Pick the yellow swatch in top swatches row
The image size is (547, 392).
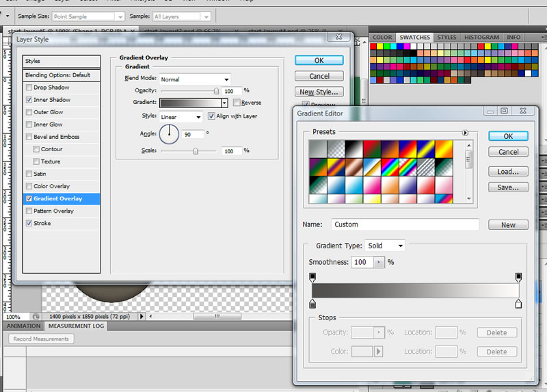pos(380,47)
